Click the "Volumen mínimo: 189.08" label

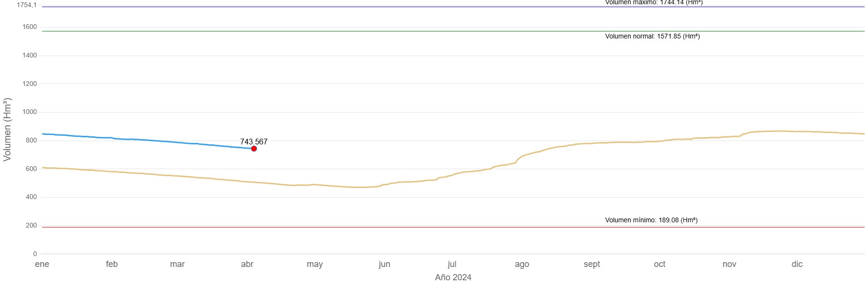tap(651, 220)
